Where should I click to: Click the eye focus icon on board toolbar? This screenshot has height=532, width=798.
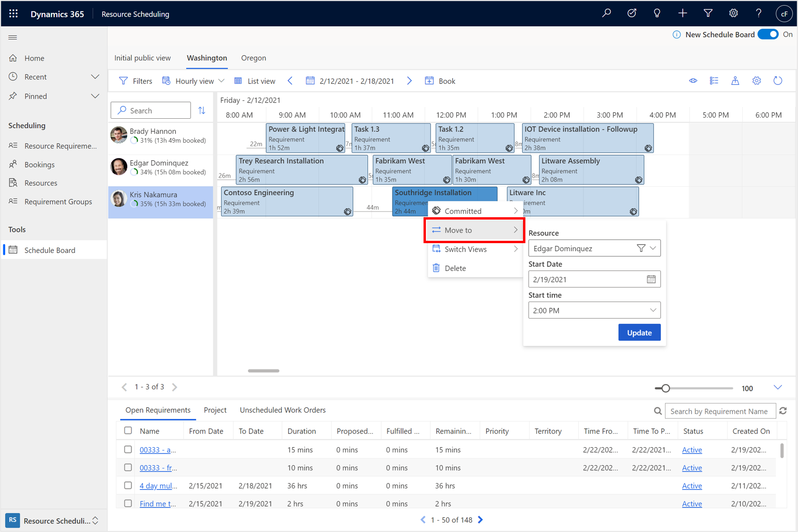(x=693, y=81)
